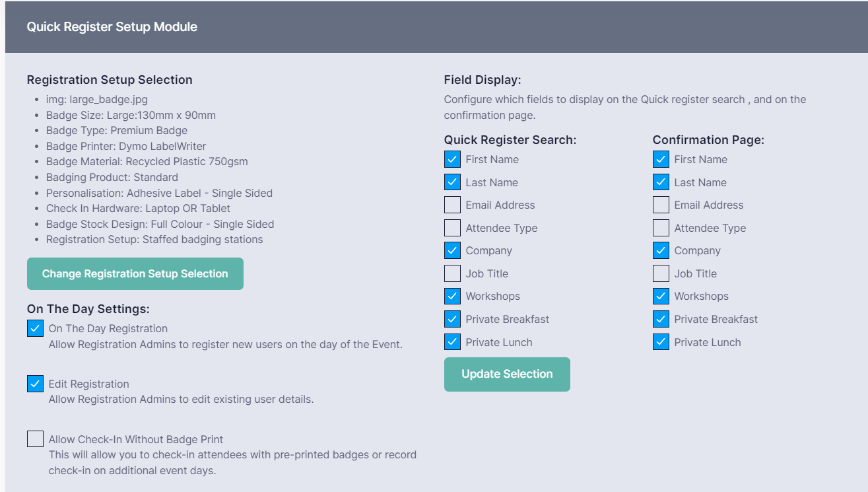Disable Private Breakfast in Quick Register Search
The width and height of the screenshot is (868, 492).
(452, 319)
